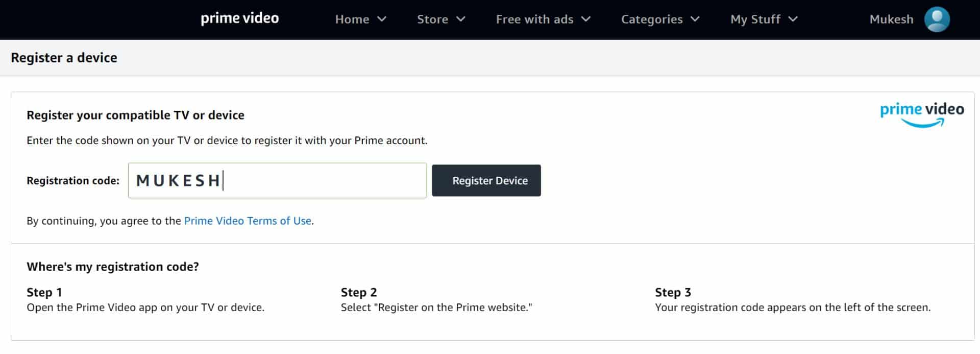Viewport: 980px width, 354px height.
Task: Click the Register a device page heading
Action: (x=64, y=58)
